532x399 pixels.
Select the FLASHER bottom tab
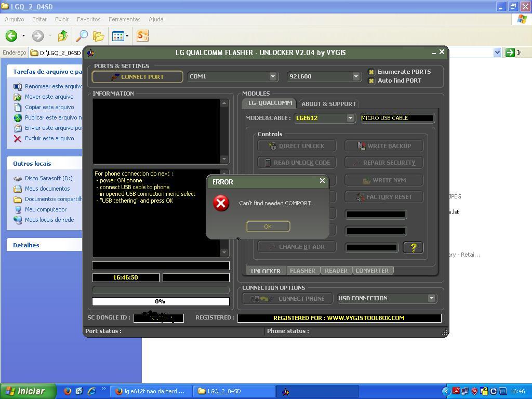point(303,271)
